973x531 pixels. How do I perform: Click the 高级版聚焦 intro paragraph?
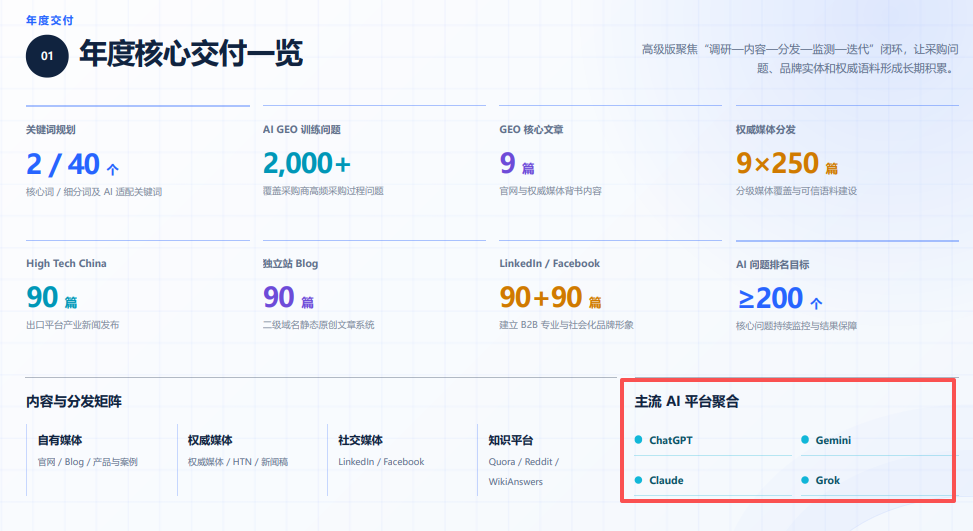pos(800,59)
